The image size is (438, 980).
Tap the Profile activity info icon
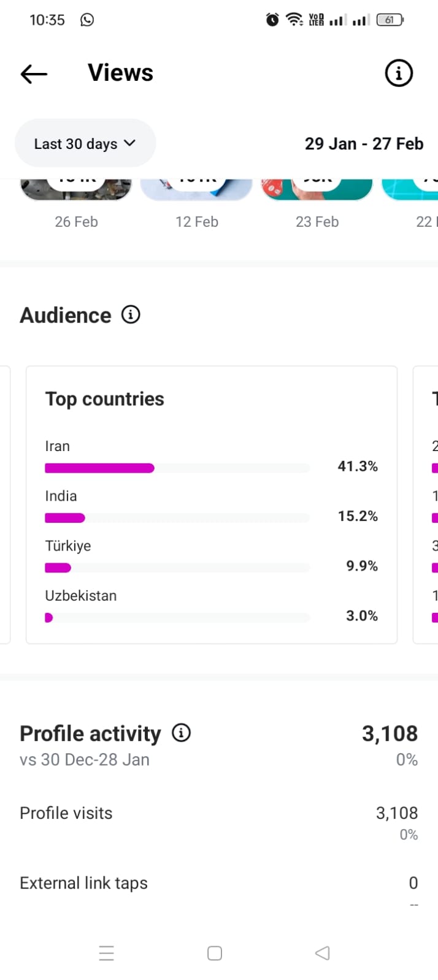[181, 732]
